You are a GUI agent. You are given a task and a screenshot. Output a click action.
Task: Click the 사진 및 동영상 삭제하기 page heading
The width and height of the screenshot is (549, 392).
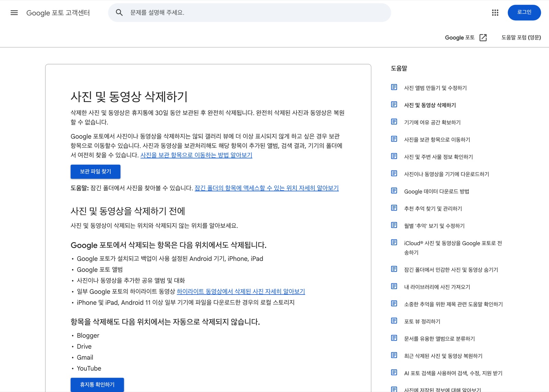(x=129, y=97)
